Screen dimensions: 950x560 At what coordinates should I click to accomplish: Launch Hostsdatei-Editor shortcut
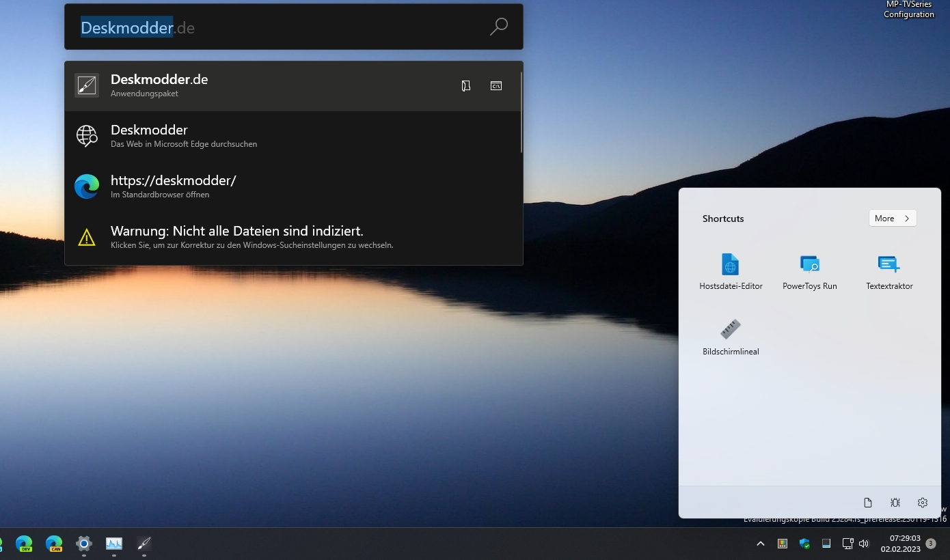731,272
